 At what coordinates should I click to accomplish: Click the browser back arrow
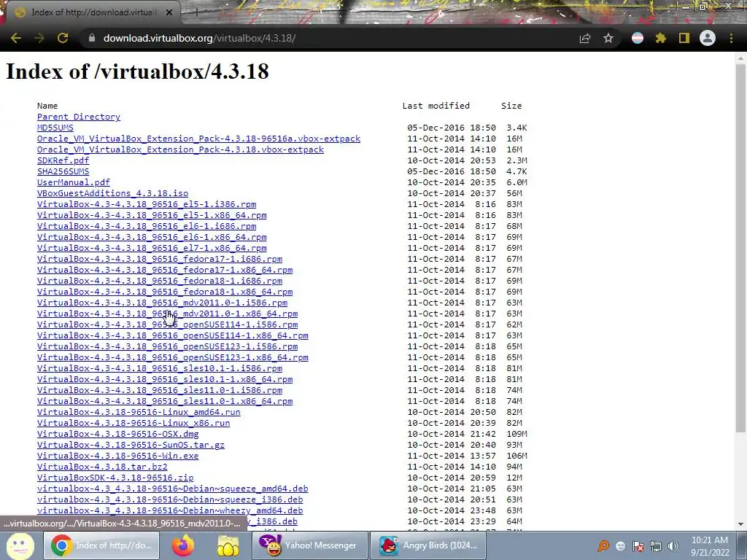(16, 38)
